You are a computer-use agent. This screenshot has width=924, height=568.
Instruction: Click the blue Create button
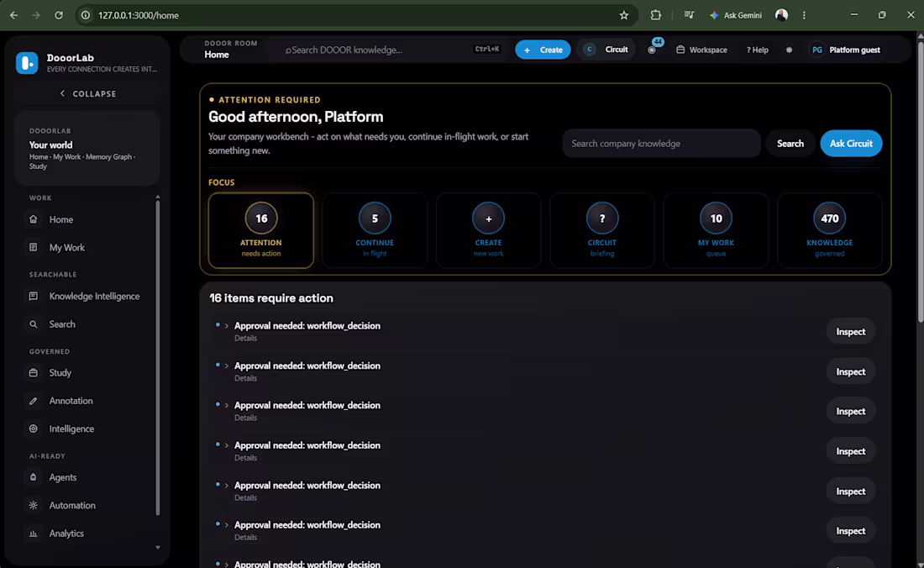(x=543, y=50)
